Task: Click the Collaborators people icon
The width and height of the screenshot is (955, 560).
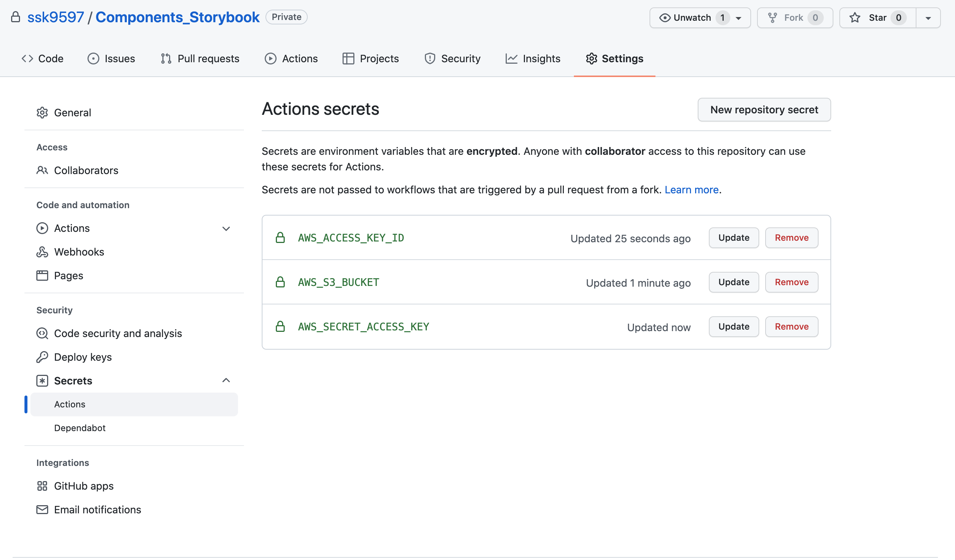Action: pos(42,170)
